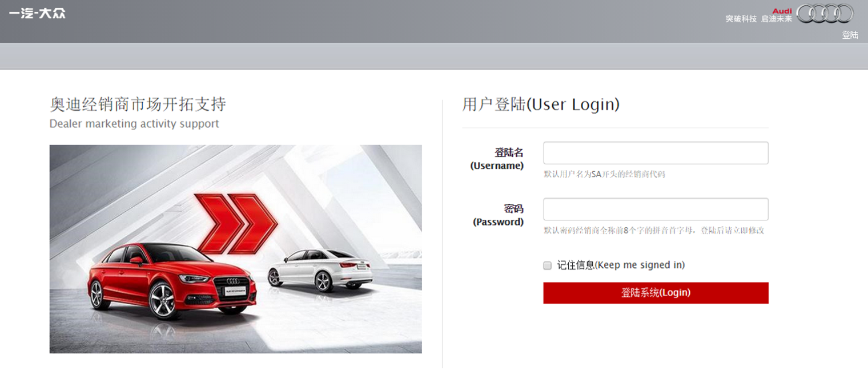Screen dimensions: 868x383
Task: Click the 一汽-大众 logo in the header
Action: point(37,13)
